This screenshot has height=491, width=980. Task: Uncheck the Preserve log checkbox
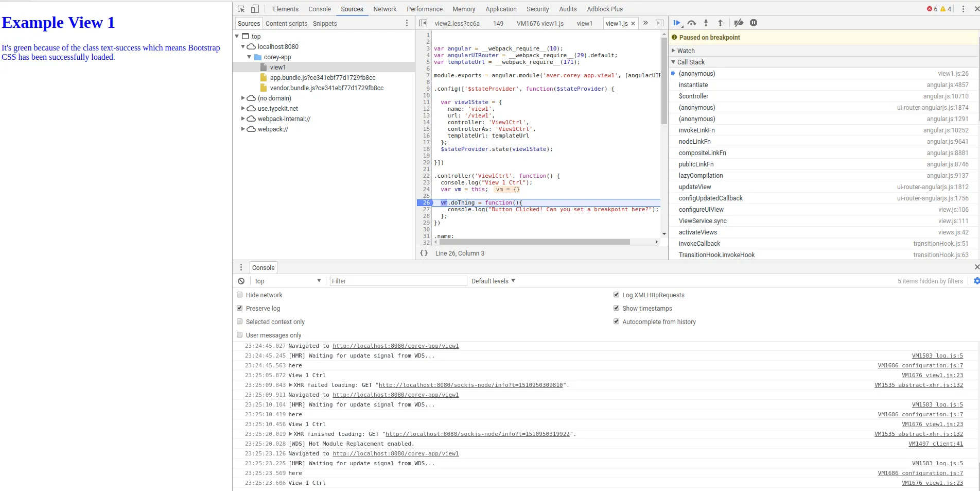(x=240, y=309)
